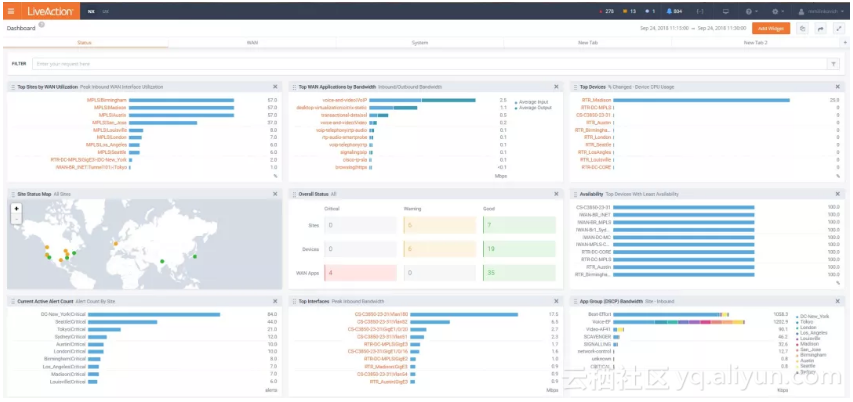Click Devices good count 19
The height and width of the screenshot is (402, 853).
tap(520, 249)
